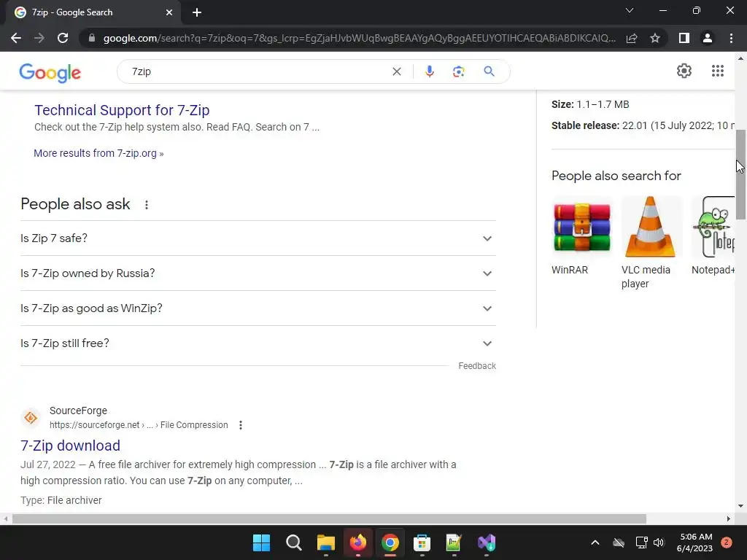Click the horizontal scrollbar thumb
This screenshot has height=560, width=747.
coord(329,518)
